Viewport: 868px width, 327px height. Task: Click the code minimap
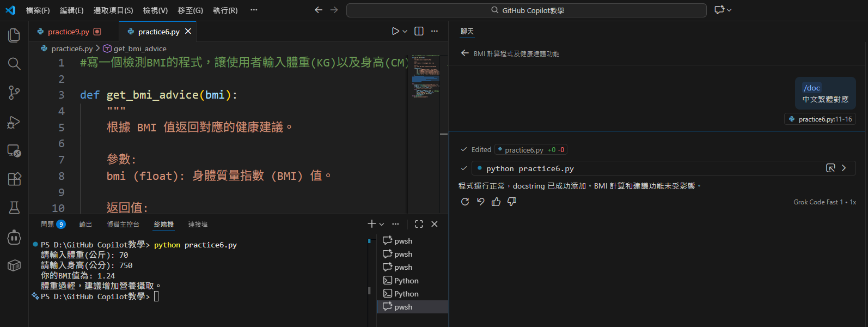[426, 76]
